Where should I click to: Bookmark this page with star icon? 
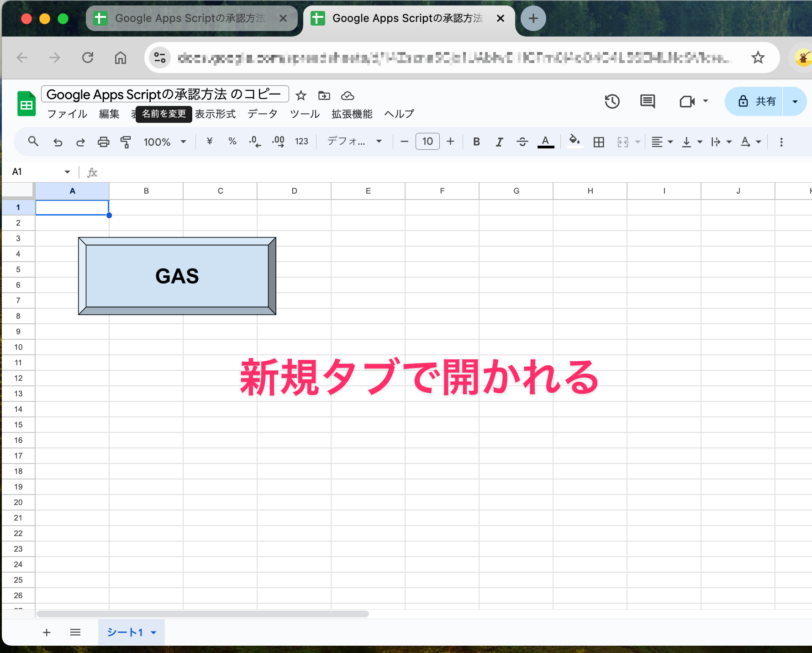[x=758, y=58]
